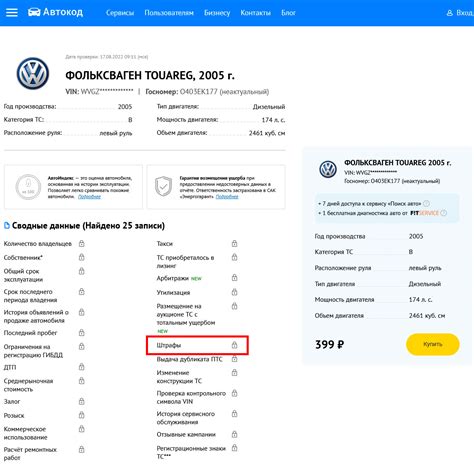The image size is (474, 467).
Task: Click the large Volkswagen logo
Action: tap(33, 74)
